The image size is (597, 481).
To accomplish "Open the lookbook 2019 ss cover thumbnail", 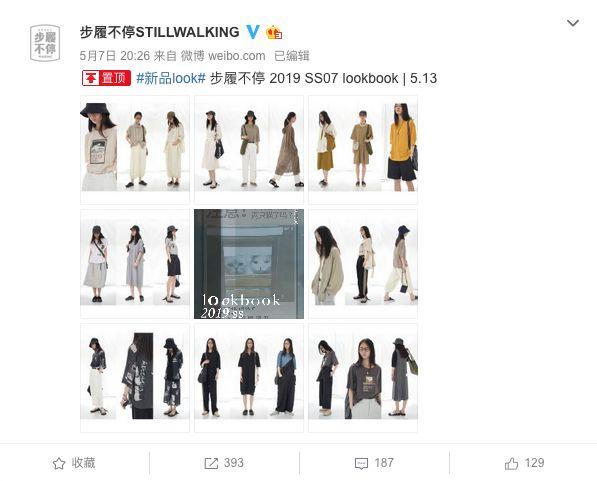I will 249,264.
